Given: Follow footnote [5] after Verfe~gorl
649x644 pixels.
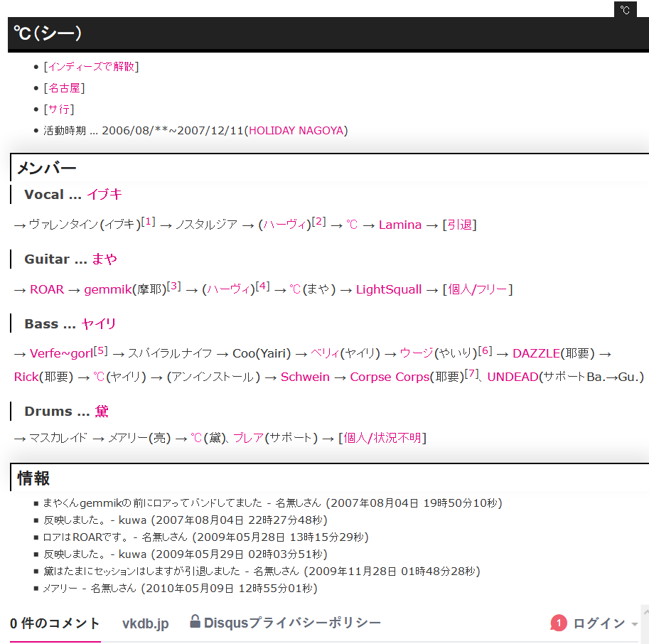Looking at the screenshot, I should pyautogui.click(x=100, y=350).
